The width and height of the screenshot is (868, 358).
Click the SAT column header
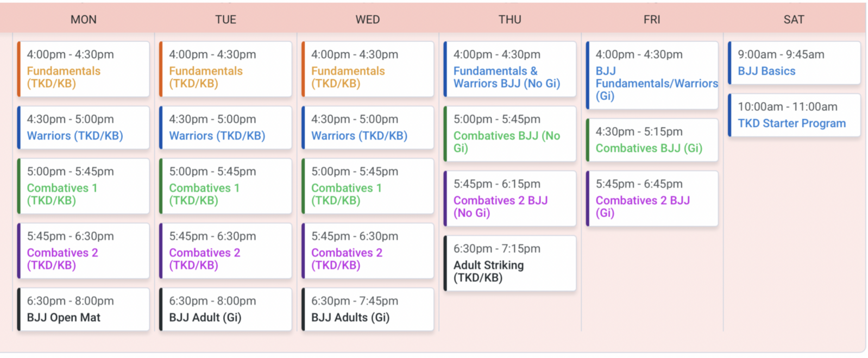[794, 20]
